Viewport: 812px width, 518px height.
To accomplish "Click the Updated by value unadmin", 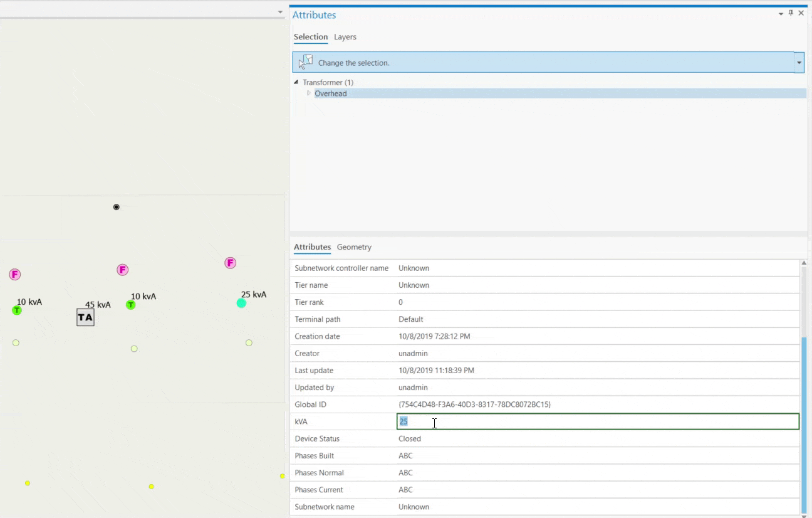I will pos(413,388).
